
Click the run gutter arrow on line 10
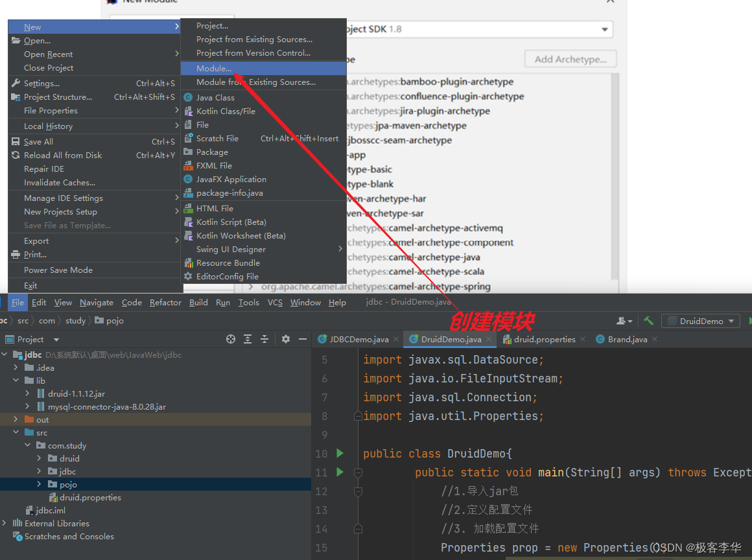point(340,453)
